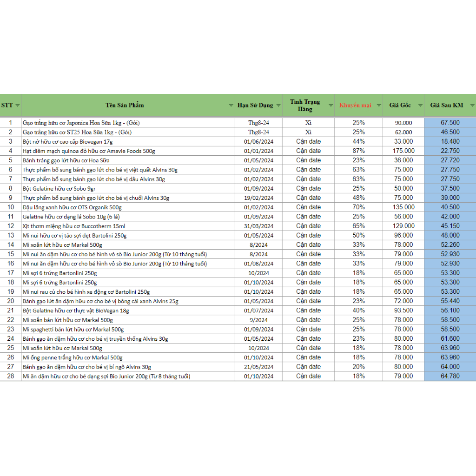Screen dimensions: 476x476
Task: Select cell Gạo trắng hữu cơ Japonica Hoa Sữa 1kg
Action: [128, 123]
